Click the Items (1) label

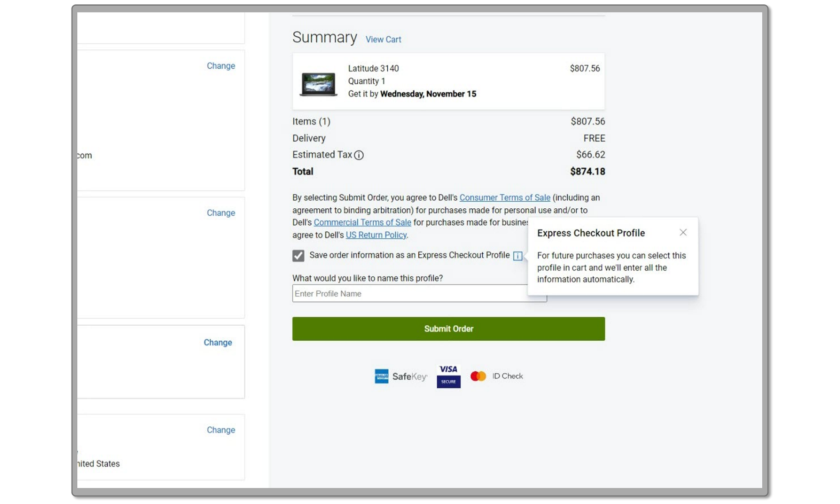(x=311, y=121)
